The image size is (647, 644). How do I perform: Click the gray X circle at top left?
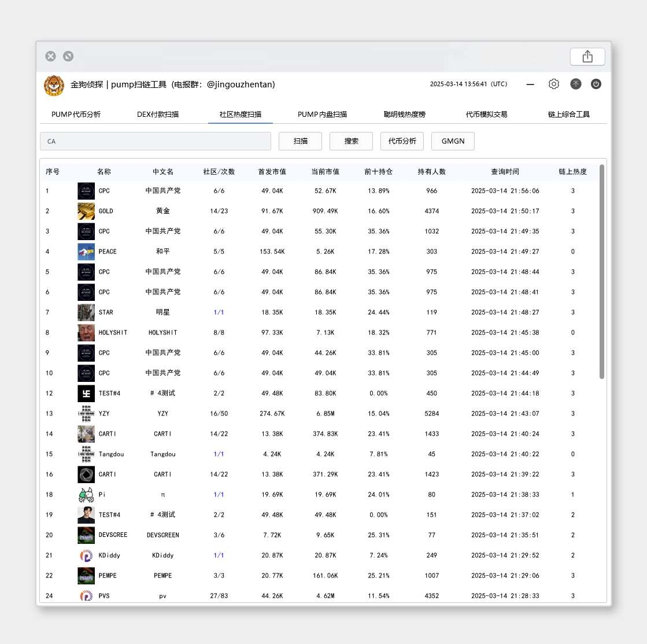[51, 56]
